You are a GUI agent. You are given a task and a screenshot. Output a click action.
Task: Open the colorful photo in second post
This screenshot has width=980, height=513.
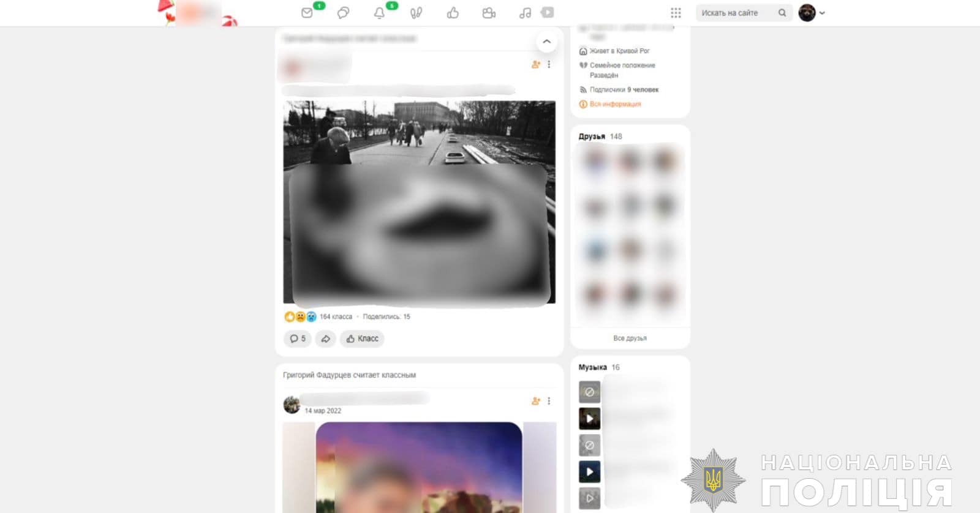coord(420,467)
